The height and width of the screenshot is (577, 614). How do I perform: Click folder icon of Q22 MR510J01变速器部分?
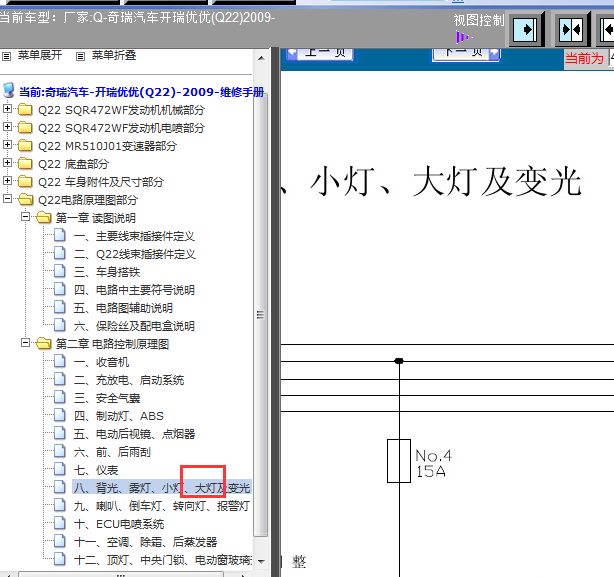point(25,145)
